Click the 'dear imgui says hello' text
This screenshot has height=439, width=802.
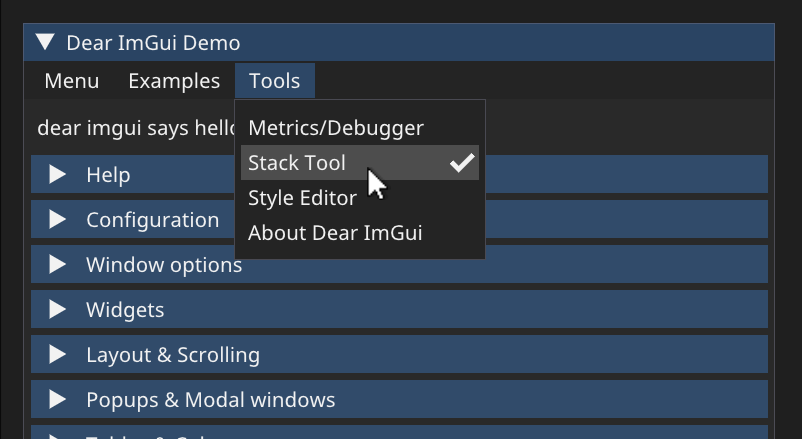click(136, 128)
